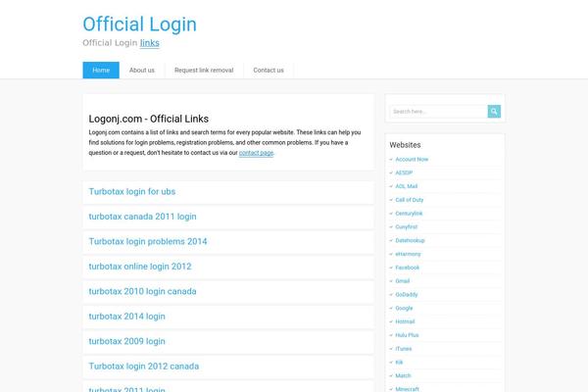Select AOL Mail in Websites list
The width and height of the screenshot is (588, 392).
[406, 186]
